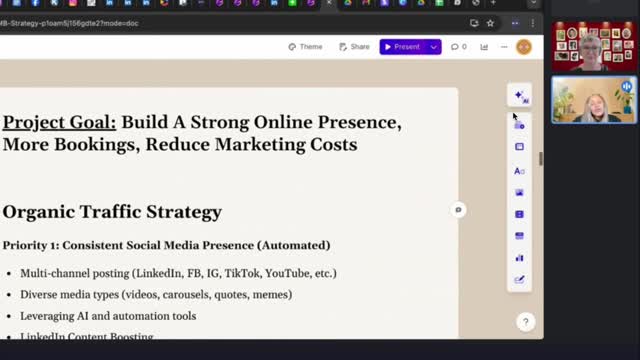Click 'Priority 1: Consistent Social Media Presence' line
Screen dimensions: 640x360
point(167,245)
